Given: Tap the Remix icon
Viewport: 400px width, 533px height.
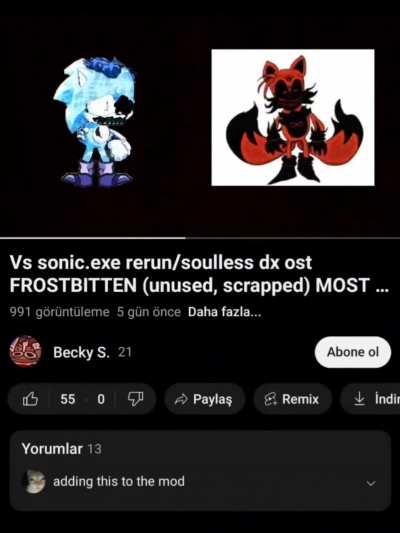Looking at the screenshot, I should pyautogui.click(x=271, y=399).
